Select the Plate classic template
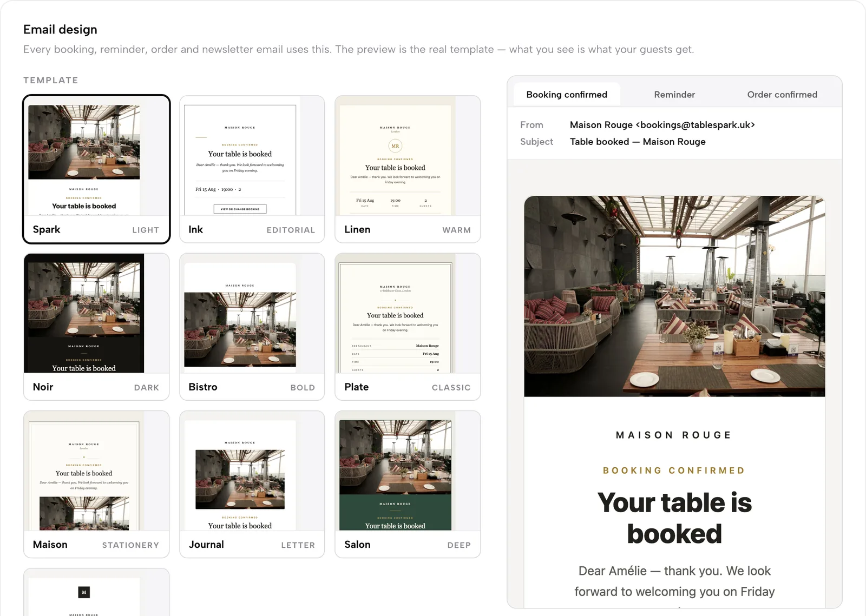This screenshot has height=616, width=866. coord(408,327)
